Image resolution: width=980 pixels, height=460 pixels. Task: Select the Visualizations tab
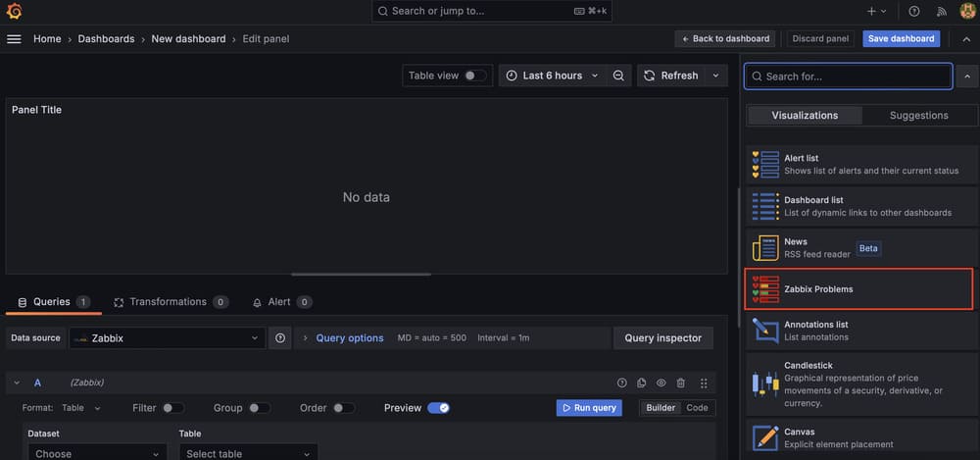[805, 115]
